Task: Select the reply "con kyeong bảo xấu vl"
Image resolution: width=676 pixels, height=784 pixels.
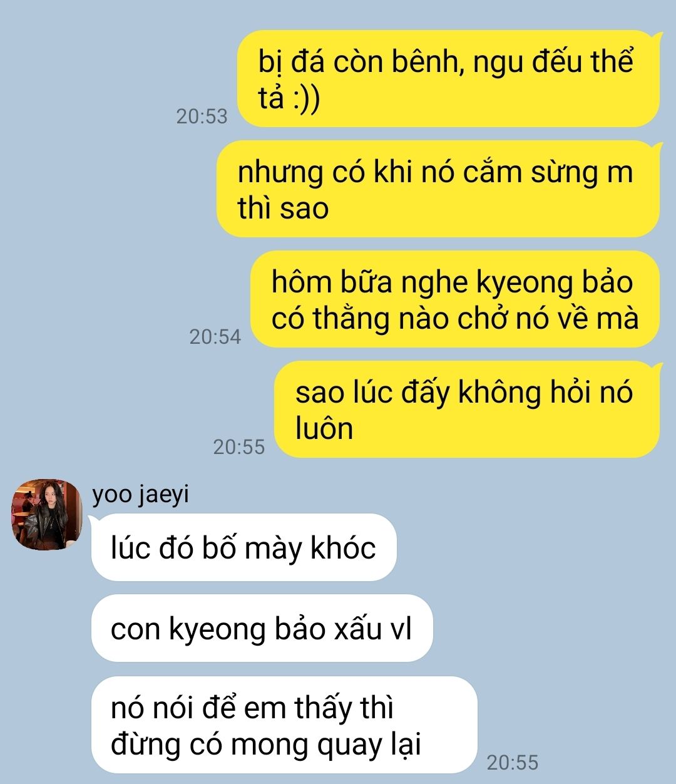Action: [x=262, y=629]
